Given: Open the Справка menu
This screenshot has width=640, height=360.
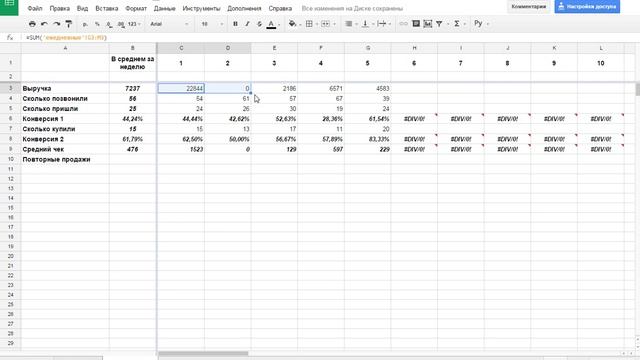Looking at the screenshot, I should pos(280,8).
